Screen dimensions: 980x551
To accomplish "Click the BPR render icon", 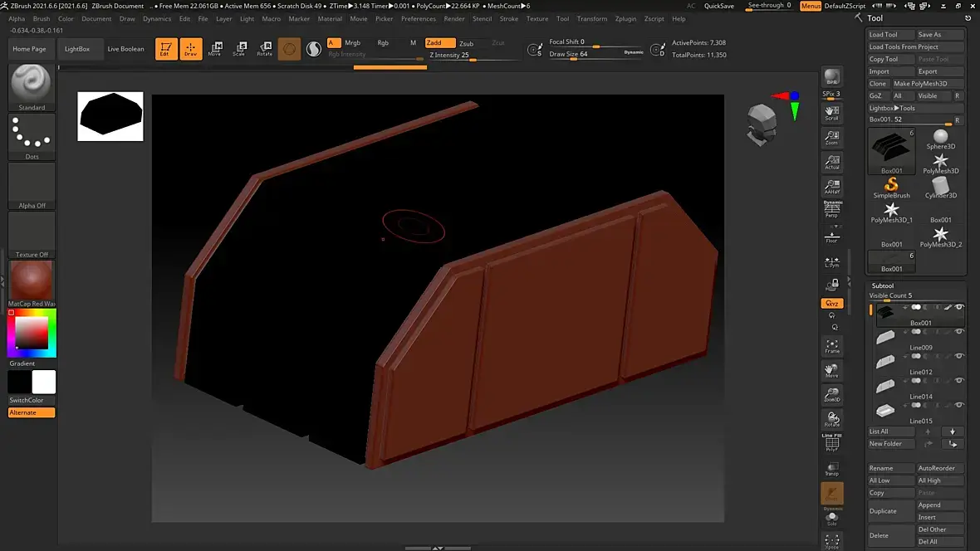I will (831, 77).
